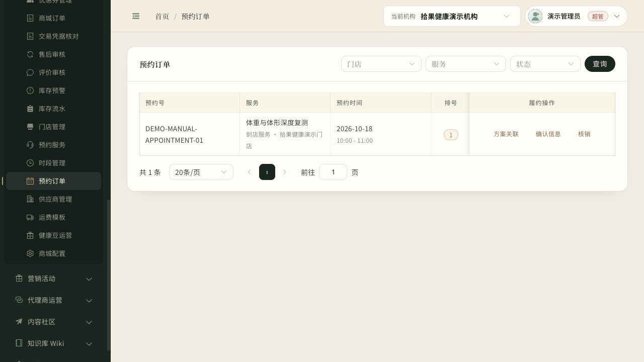Open the 门店 filter dropdown
Viewport: 644px width, 362px height.
[x=381, y=64]
